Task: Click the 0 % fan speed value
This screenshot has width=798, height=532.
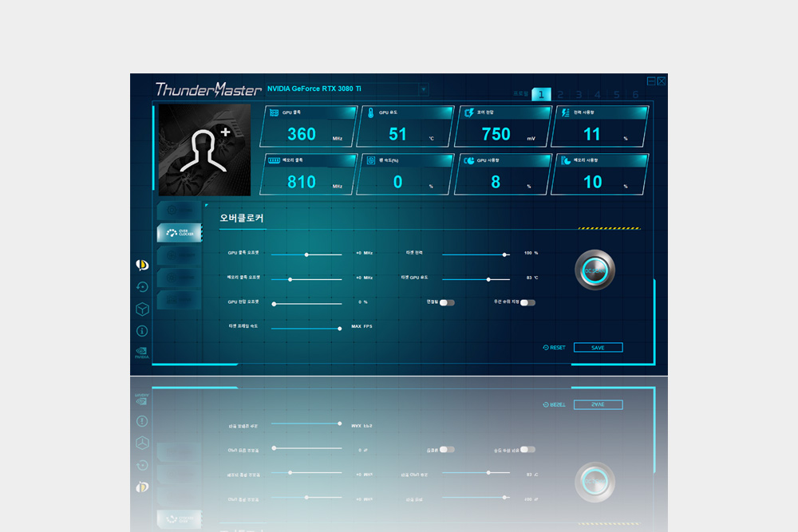Action: pyautogui.click(x=398, y=182)
